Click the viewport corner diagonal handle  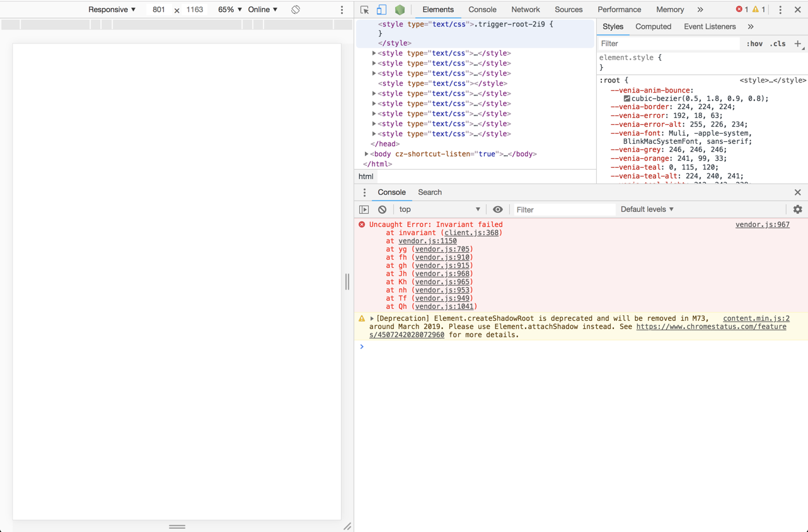coord(347,526)
